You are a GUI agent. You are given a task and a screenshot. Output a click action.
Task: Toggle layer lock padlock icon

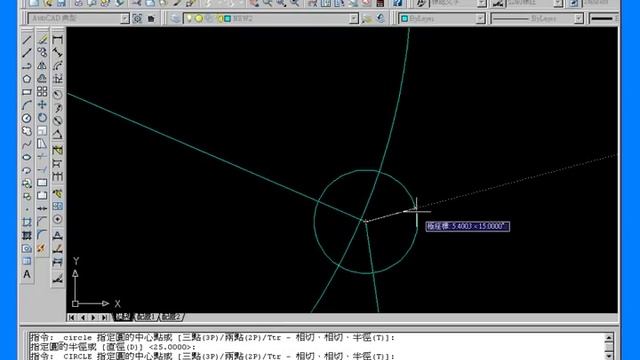(x=220, y=18)
